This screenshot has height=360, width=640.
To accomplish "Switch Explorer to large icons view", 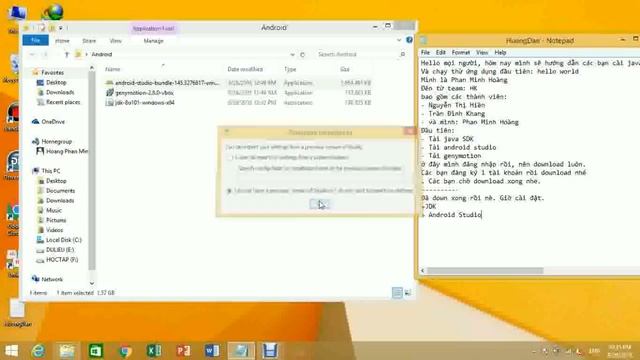I will pyautogui.click(x=407, y=292).
